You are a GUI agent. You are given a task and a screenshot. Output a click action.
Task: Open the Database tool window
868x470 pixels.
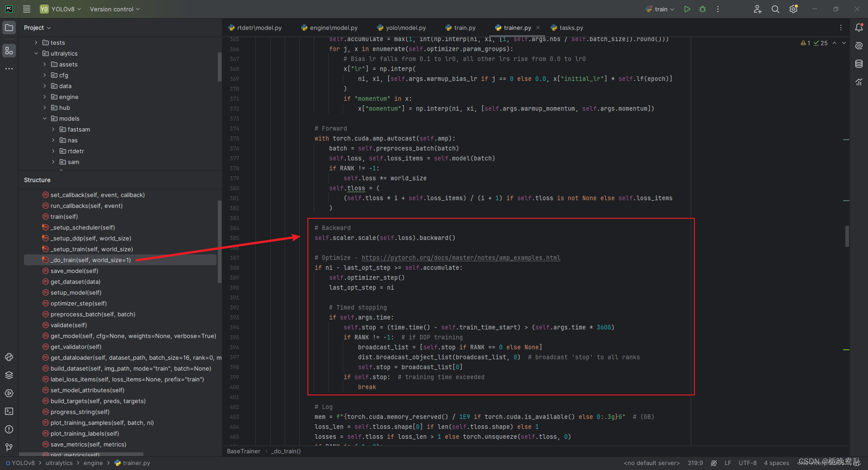(859, 64)
